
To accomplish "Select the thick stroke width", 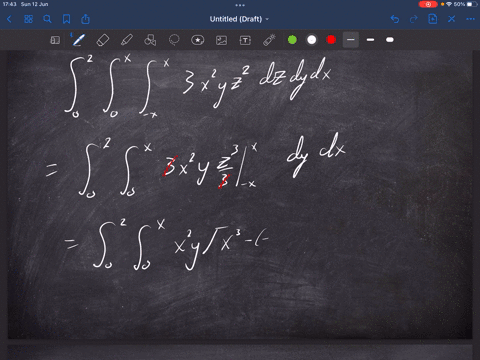I will 390,40.
